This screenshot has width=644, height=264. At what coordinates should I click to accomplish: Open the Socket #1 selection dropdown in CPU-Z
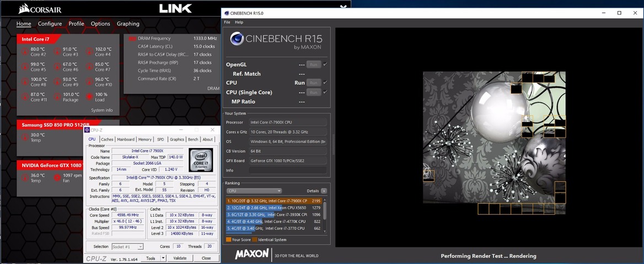[128, 246]
